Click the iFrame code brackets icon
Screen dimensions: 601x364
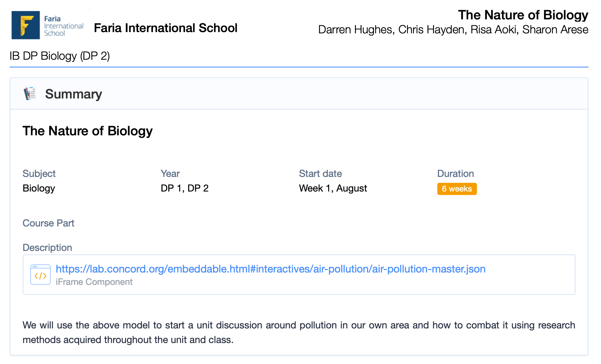click(40, 275)
